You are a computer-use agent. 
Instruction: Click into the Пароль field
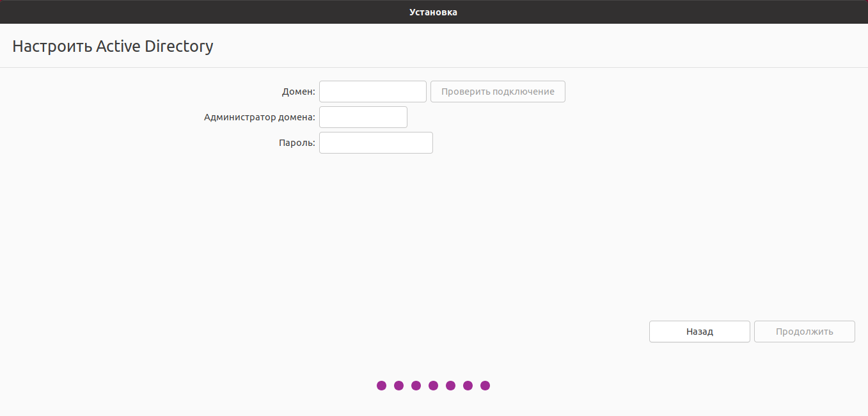tap(375, 143)
